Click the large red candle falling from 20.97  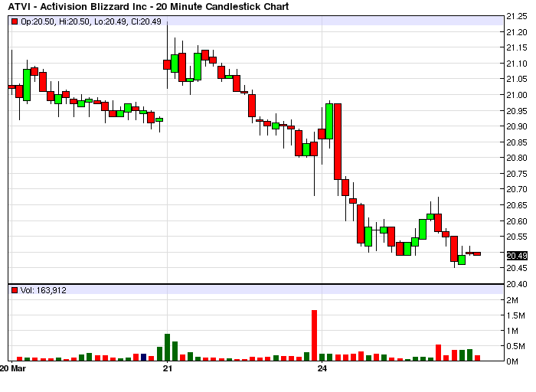coord(338,142)
